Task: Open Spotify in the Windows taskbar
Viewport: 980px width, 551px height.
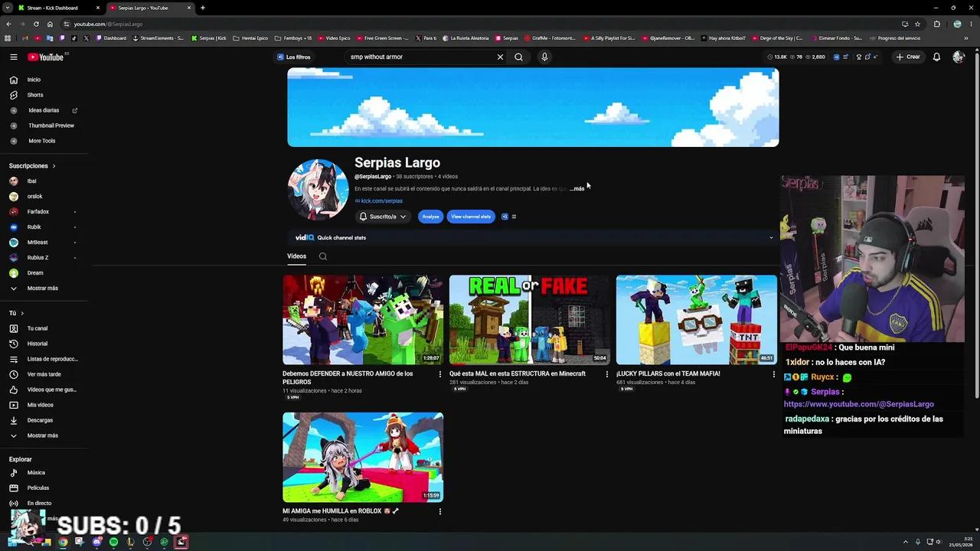Action: (x=113, y=542)
